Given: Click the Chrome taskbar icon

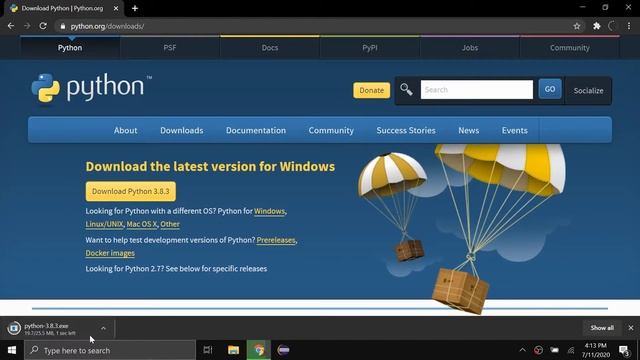Looking at the screenshot, I should [259, 350].
